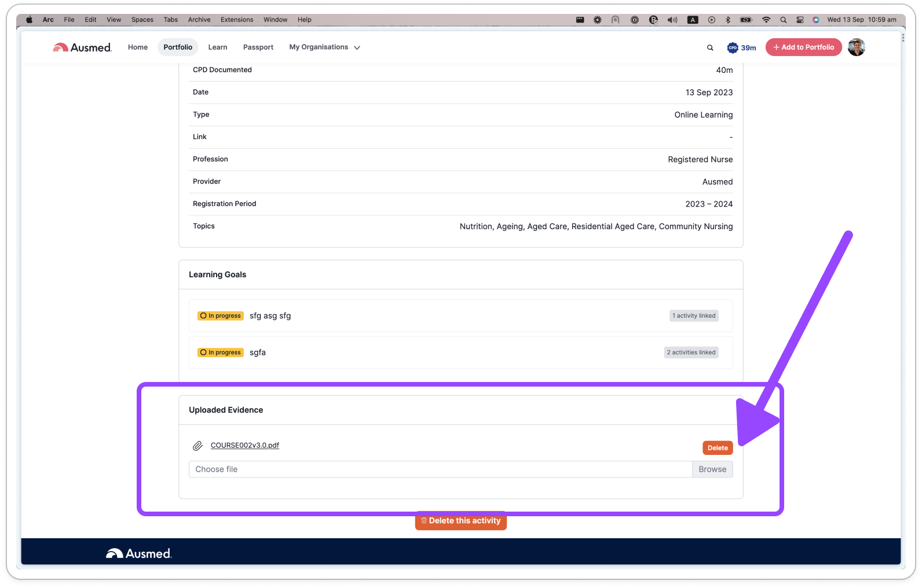Click the sunburst icon in menu bar
This screenshot has width=922, height=588.
[598, 20]
